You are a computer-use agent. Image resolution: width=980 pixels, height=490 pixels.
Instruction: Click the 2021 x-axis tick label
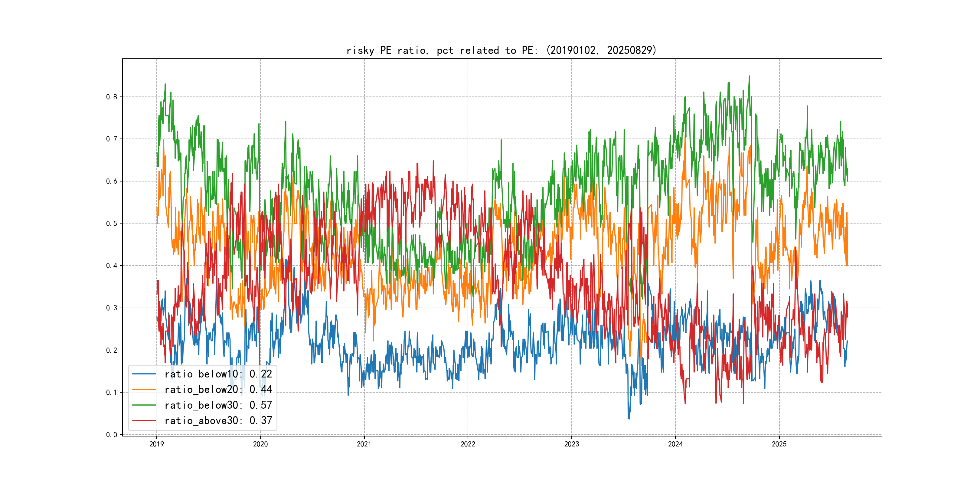point(364,444)
